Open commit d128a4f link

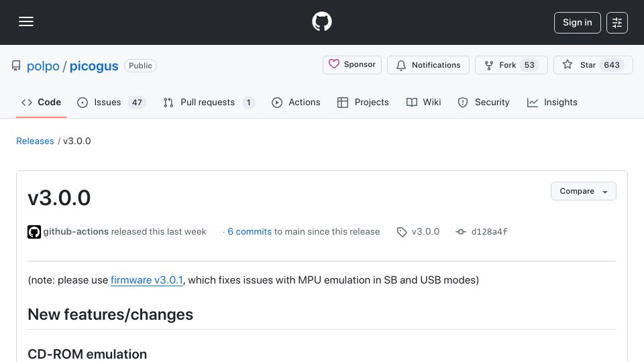pos(489,231)
